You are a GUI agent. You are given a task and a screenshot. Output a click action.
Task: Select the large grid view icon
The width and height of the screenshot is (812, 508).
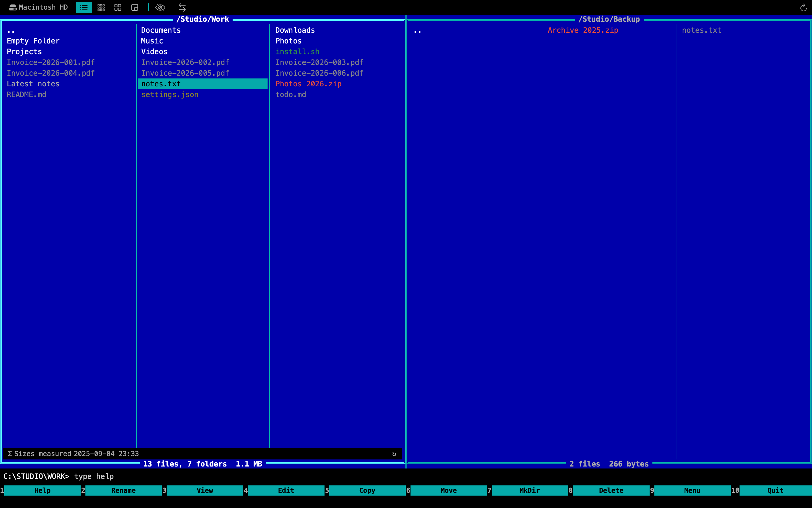(118, 7)
